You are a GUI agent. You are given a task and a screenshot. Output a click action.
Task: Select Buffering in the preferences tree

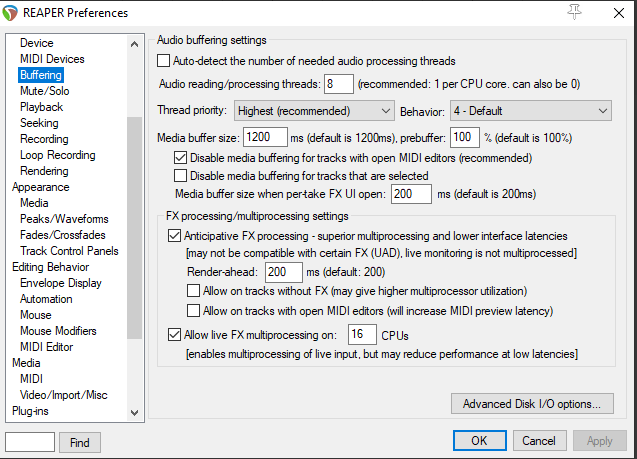[x=41, y=75]
